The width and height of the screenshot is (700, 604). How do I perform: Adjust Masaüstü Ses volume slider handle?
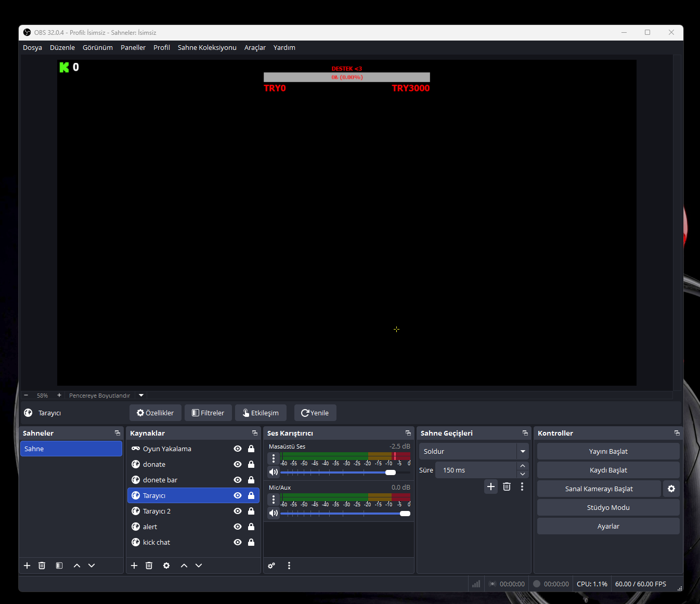pos(391,472)
